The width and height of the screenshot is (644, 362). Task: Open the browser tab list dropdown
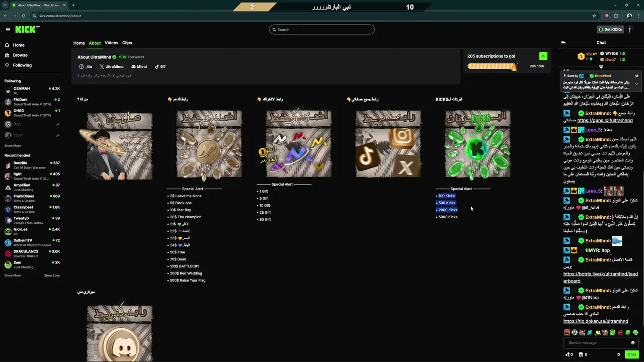click(5, 5)
